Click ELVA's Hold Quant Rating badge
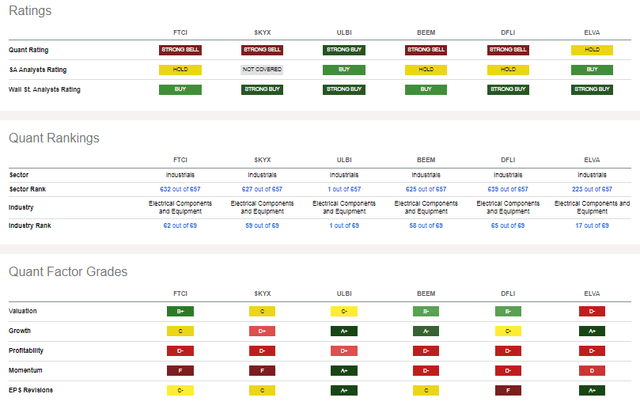This screenshot has height=409, width=640. [x=592, y=50]
